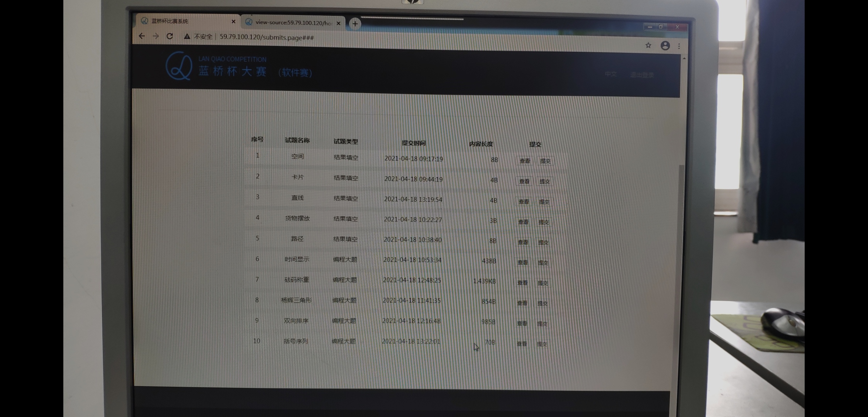Bookmark page with the star icon
The image size is (868, 417).
click(648, 45)
